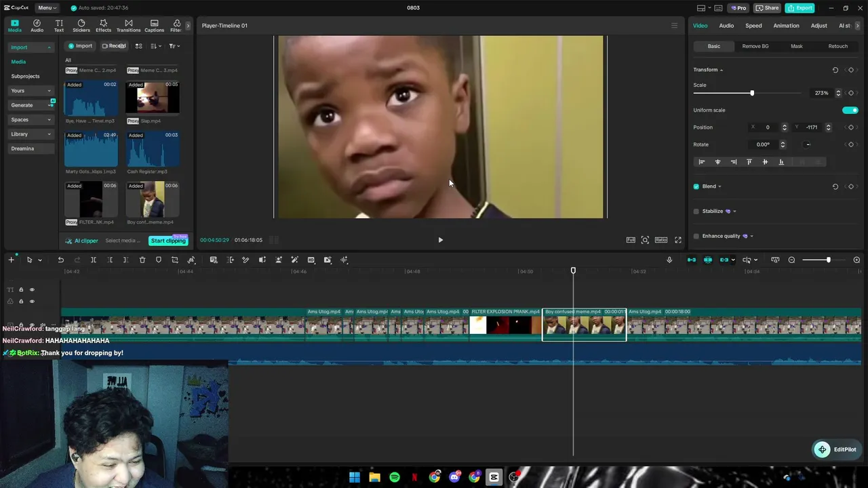
Task: Play the preview video
Action: [440, 240]
